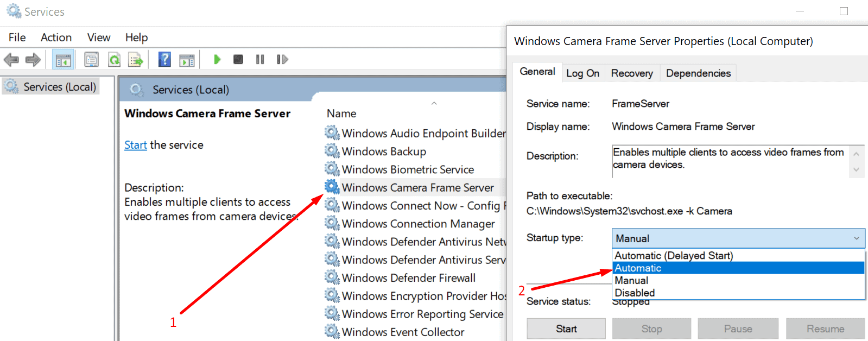Select the Windows Camera Frame Server row
Screen dimensions: 868x341
coord(415,187)
